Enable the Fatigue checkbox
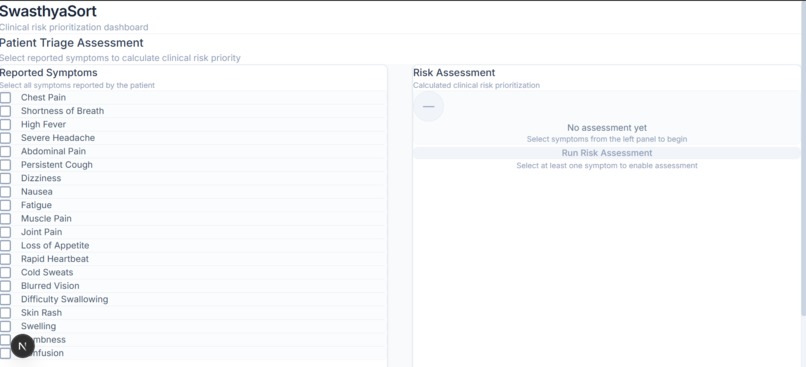 click(x=5, y=205)
